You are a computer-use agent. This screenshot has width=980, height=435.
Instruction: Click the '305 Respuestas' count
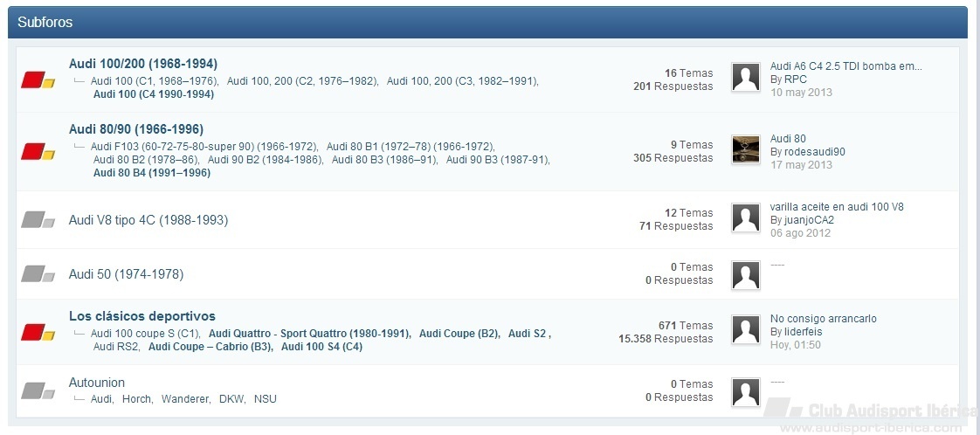click(x=673, y=158)
